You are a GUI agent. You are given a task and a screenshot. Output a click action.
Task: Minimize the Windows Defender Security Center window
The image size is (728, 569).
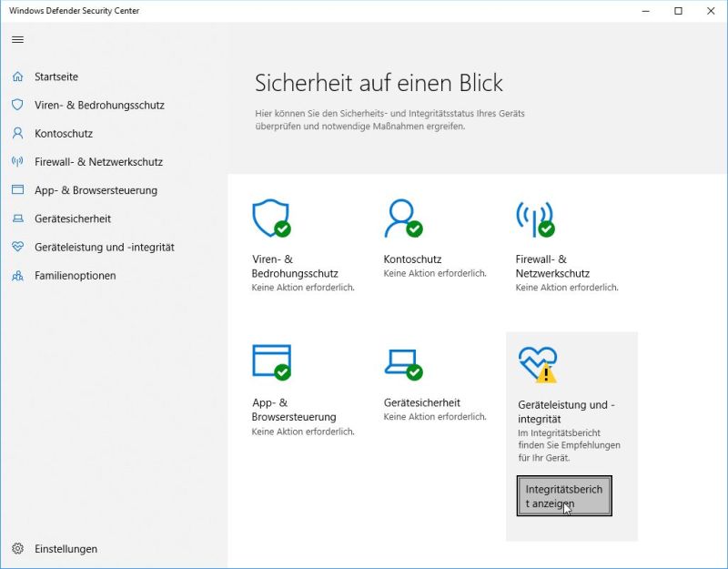pos(645,11)
